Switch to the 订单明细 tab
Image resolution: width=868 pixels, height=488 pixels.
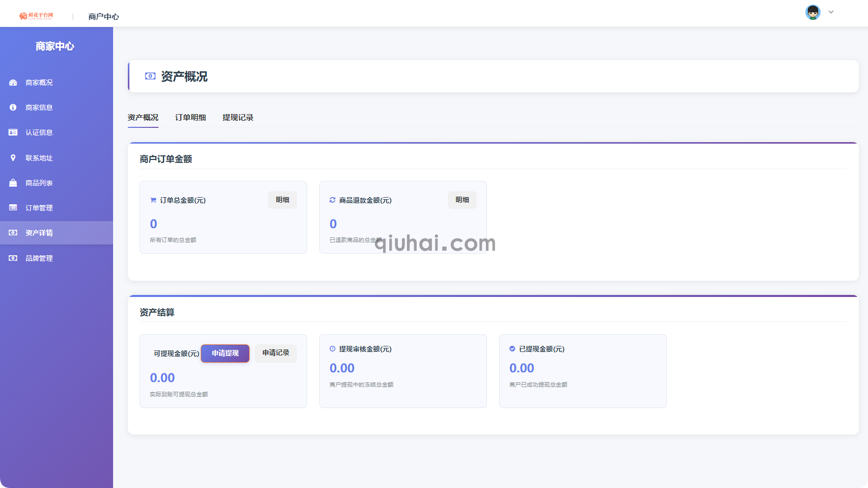coord(191,118)
